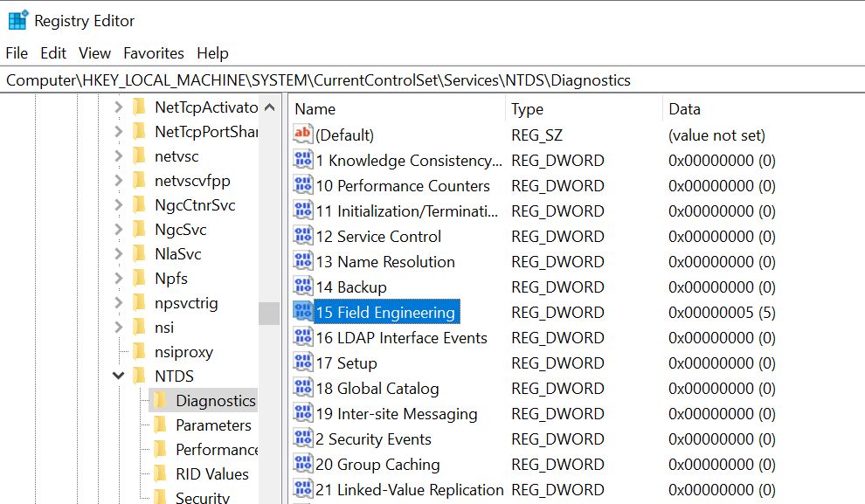865x504 pixels.
Task: Click the NTDS folder icon
Action: pos(139,376)
